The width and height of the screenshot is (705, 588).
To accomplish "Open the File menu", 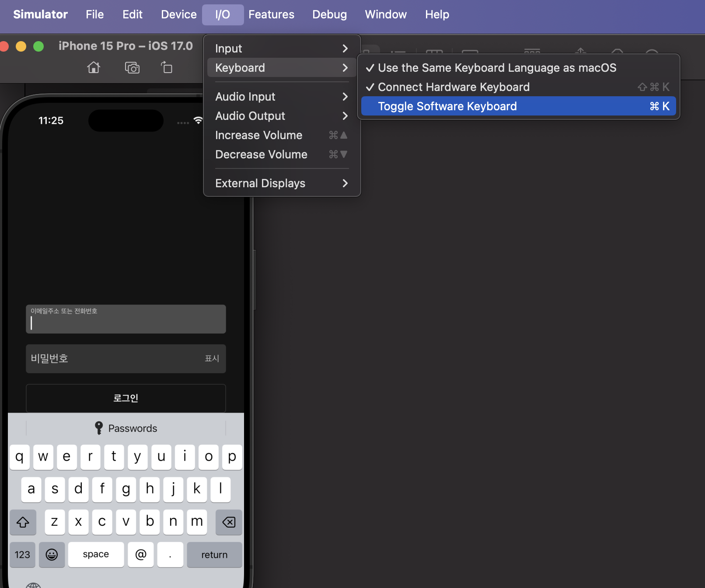I will coord(95,14).
